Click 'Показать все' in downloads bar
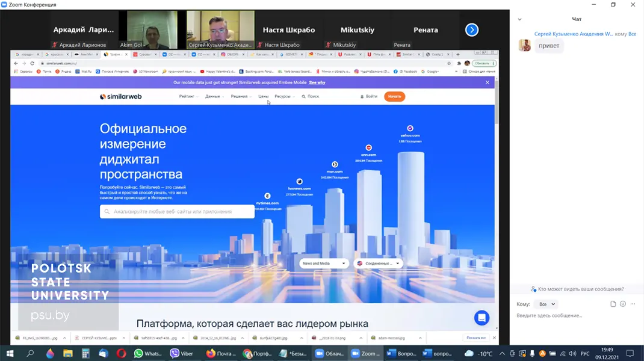644x361 pixels. (476, 338)
